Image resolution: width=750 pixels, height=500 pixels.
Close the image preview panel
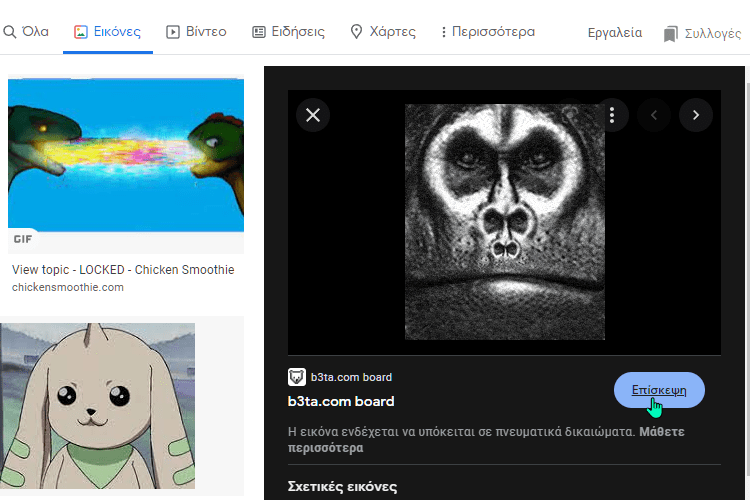(313, 115)
